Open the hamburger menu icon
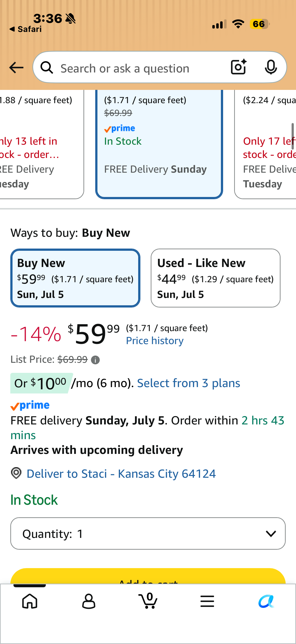The height and width of the screenshot is (644, 296). (207, 601)
